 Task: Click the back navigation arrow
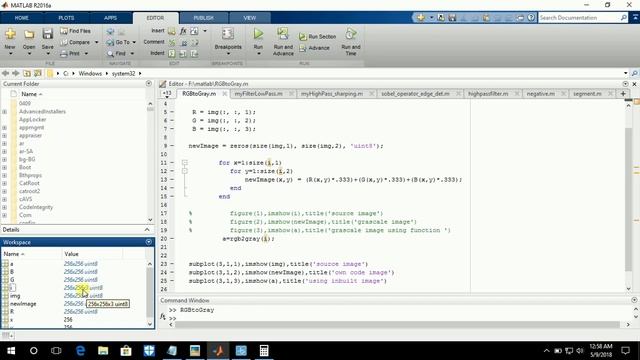pyautogui.click(x=5, y=73)
